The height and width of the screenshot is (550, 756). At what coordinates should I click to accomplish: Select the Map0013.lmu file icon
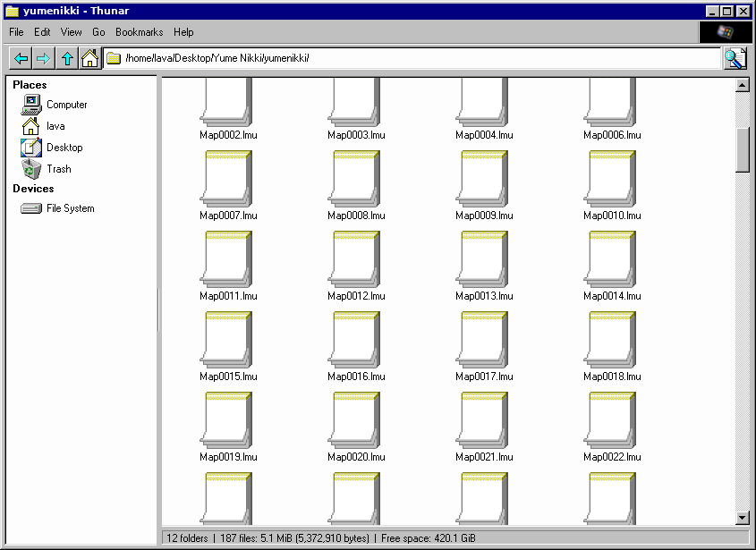tap(481, 258)
